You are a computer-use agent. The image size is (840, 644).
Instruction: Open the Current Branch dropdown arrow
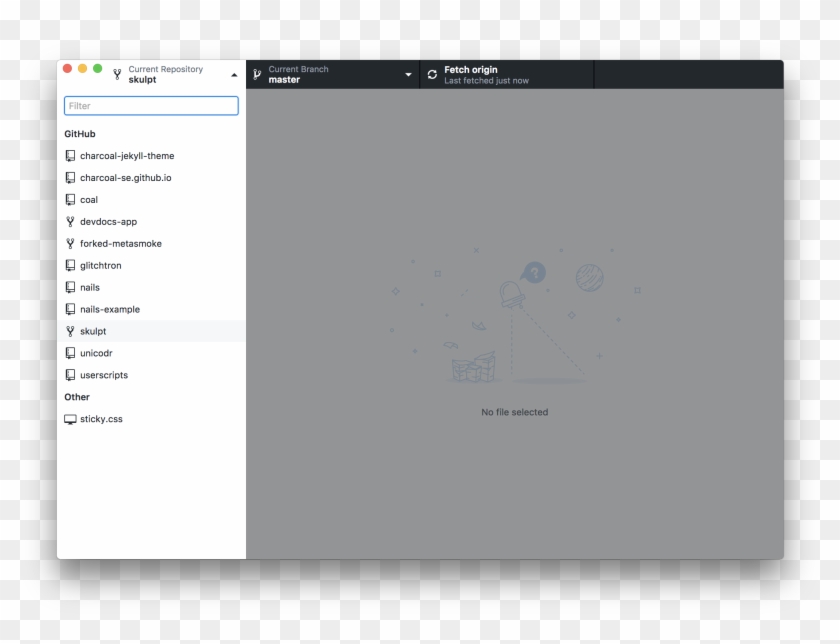(408, 75)
